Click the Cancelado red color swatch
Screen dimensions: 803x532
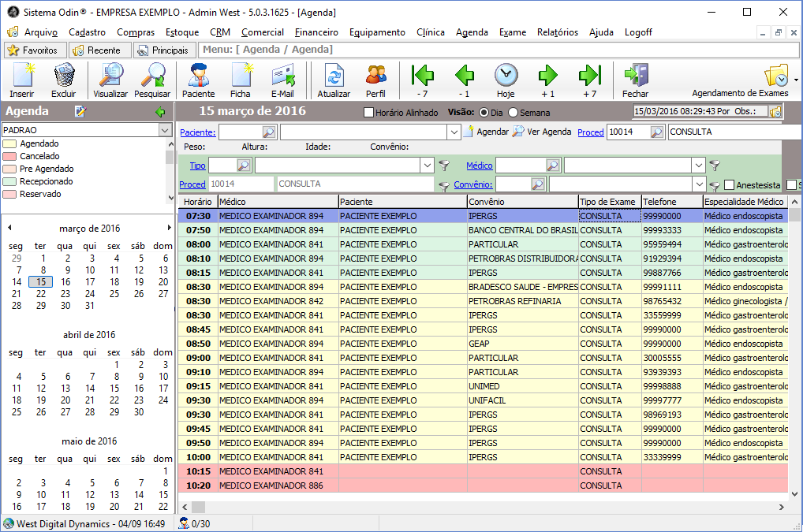coord(9,157)
